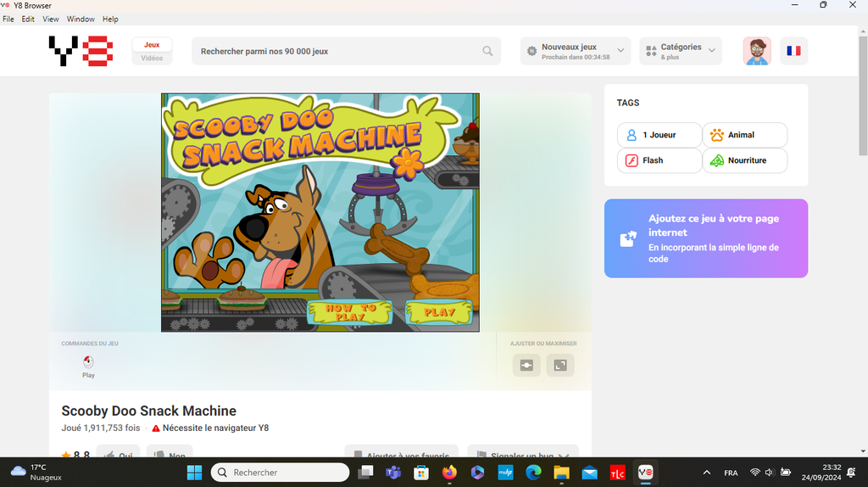Open the user avatar profile
The image size is (868, 487).
[757, 51]
